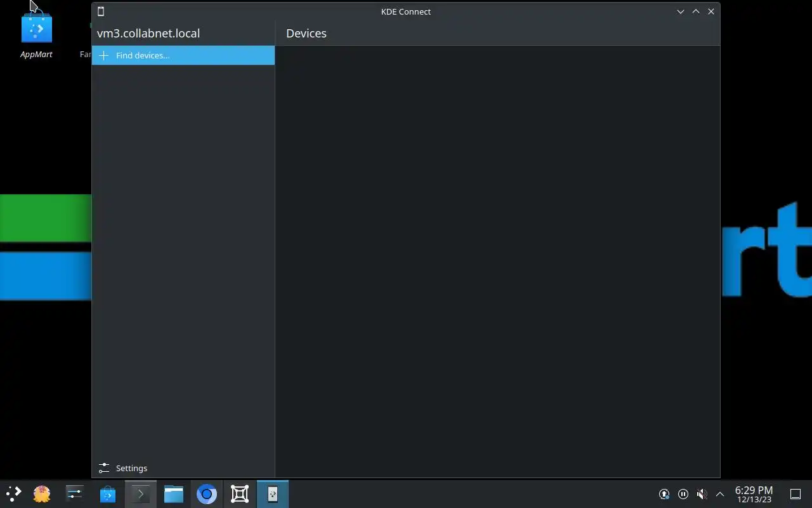Launch the Chromium browser from the taskbar
812x508 pixels.
(207, 493)
